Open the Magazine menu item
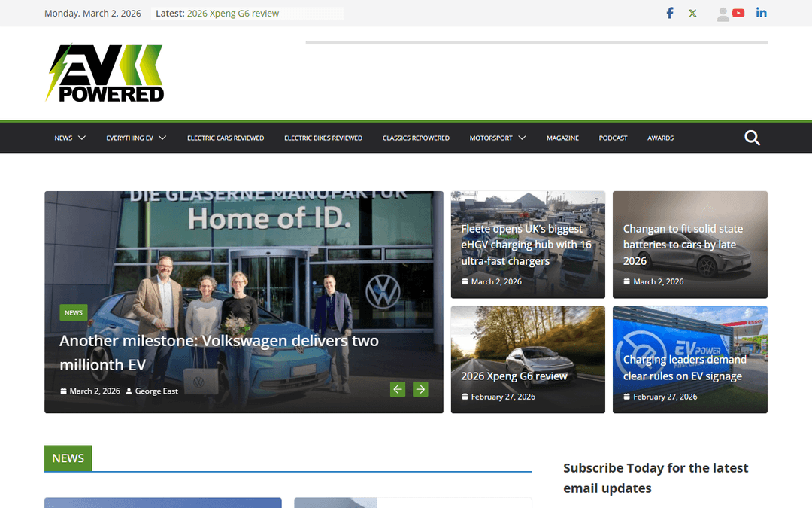This screenshot has height=508, width=812. point(562,138)
